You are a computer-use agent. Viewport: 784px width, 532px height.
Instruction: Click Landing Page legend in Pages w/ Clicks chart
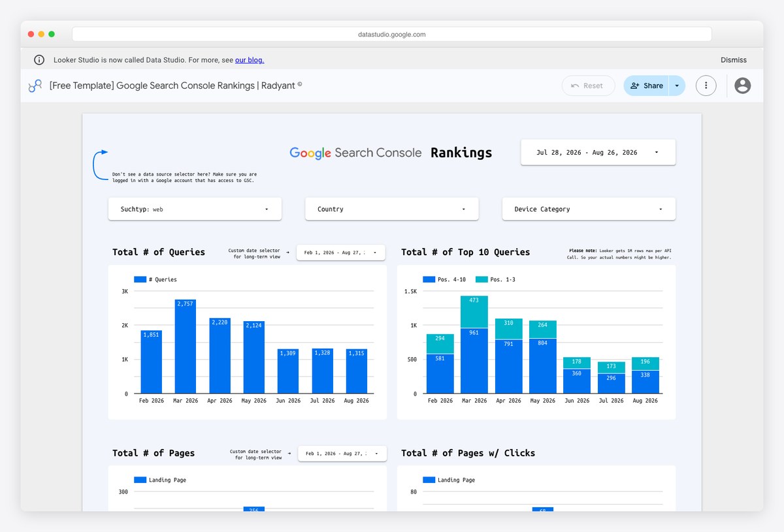coord(449,480)
